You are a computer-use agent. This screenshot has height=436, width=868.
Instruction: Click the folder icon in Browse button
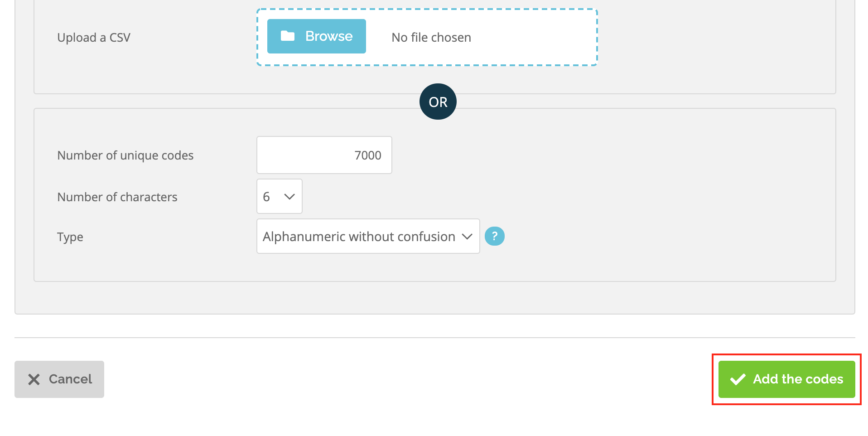[x=288, y=36]
